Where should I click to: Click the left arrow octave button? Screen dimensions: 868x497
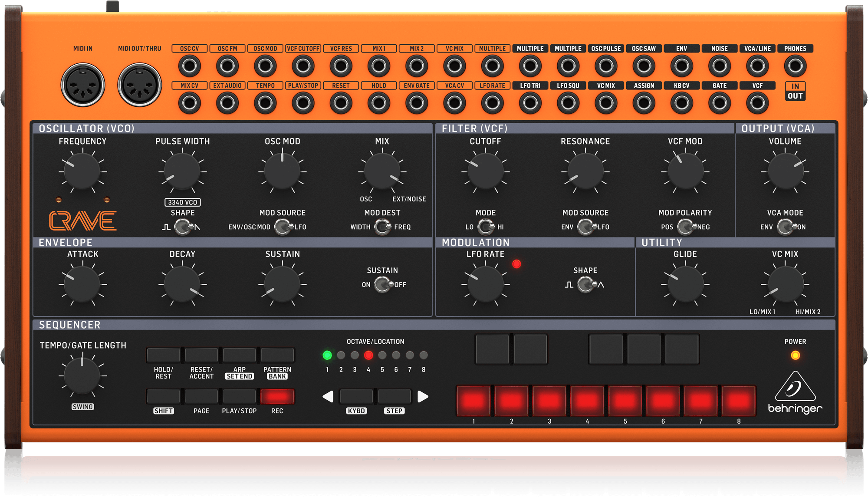point(328,396)
